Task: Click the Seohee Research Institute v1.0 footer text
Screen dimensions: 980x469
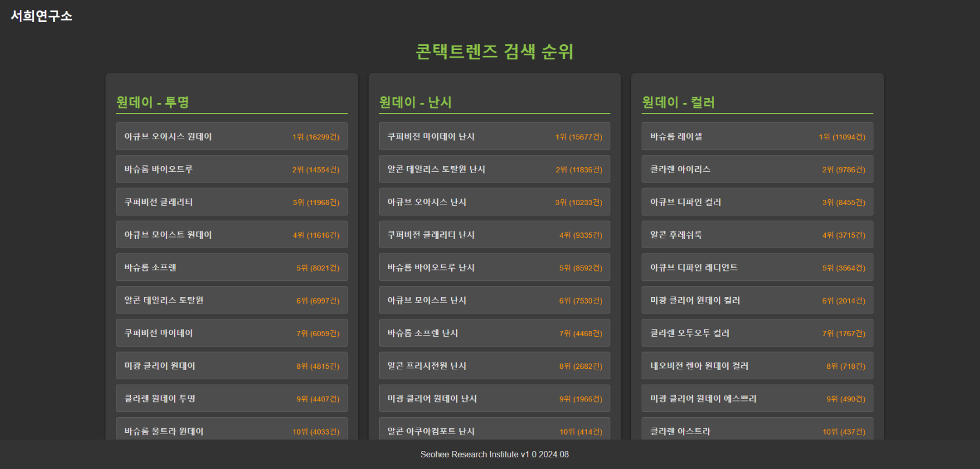Action: click(494, 454)
